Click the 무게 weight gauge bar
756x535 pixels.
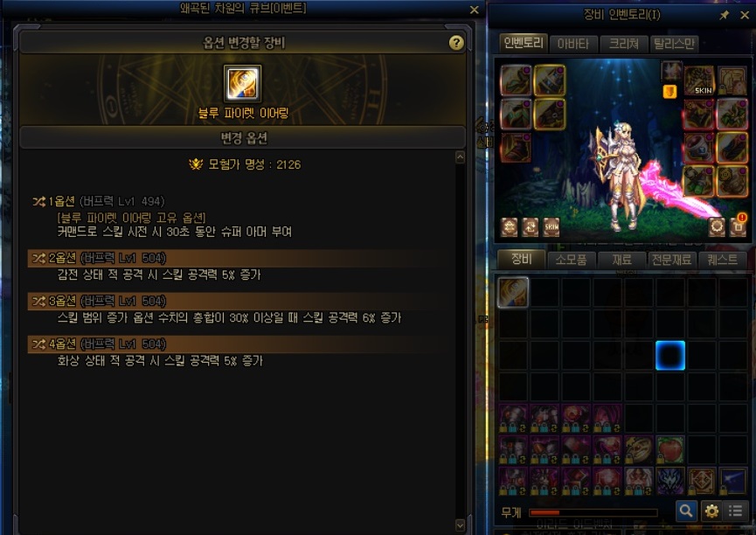pos(593,513)
